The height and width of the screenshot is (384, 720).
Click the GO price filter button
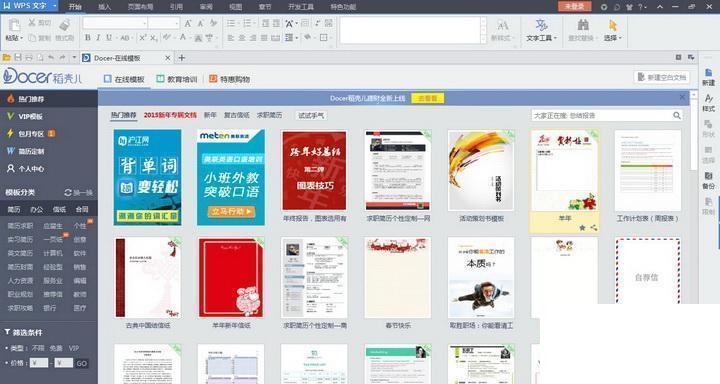(x=82, y=363)
